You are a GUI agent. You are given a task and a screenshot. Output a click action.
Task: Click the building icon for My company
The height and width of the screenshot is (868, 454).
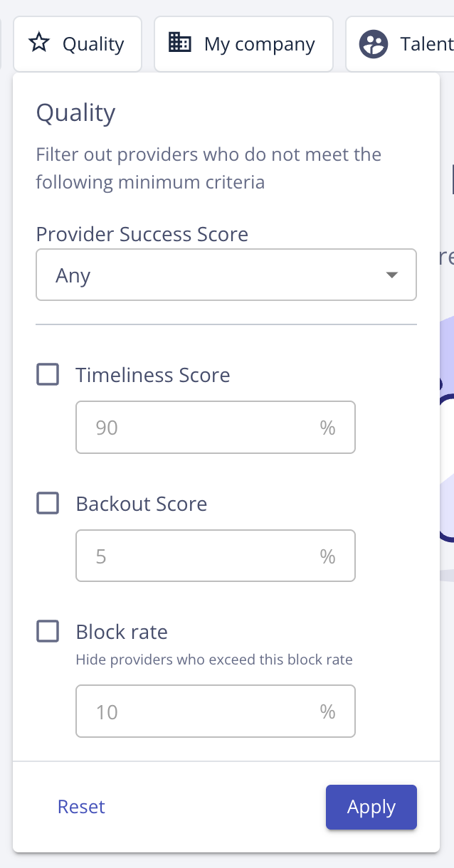click(179, 43)
